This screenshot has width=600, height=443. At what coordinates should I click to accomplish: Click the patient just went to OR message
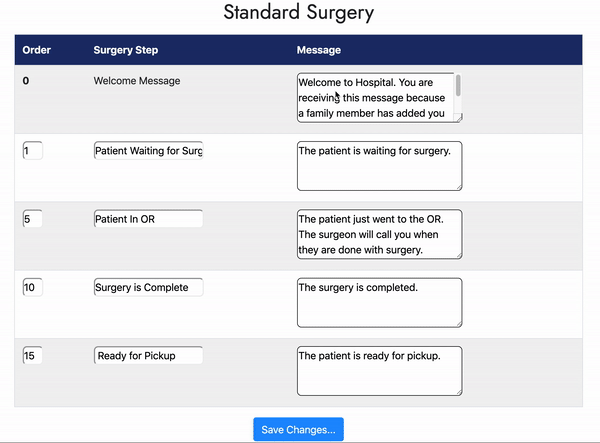379,233
